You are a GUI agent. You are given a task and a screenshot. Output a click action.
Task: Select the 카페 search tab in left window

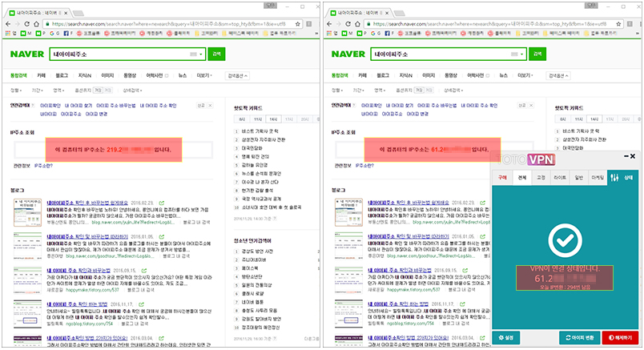pos(42,75)
